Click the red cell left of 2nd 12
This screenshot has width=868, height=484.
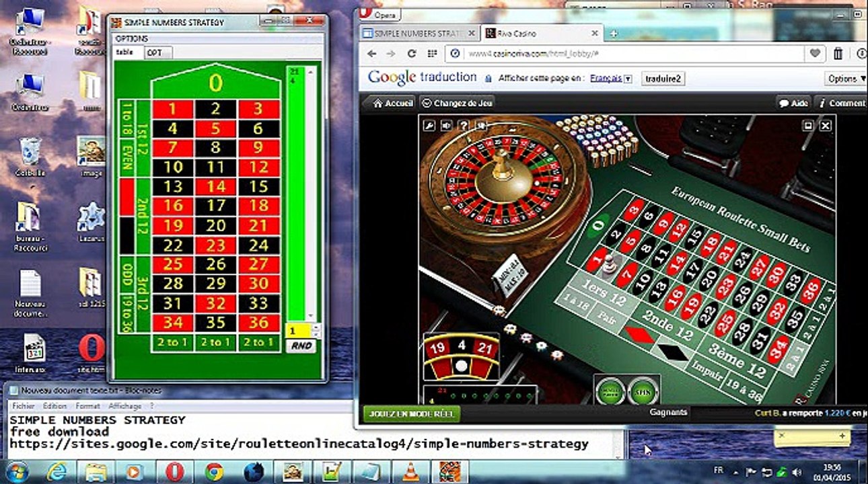[126, 197]
